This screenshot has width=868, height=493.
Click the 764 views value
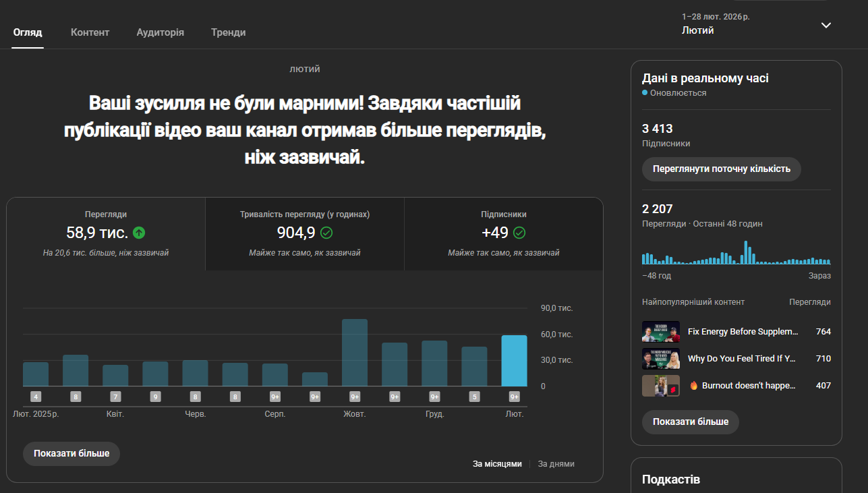(x=823, y=332)
